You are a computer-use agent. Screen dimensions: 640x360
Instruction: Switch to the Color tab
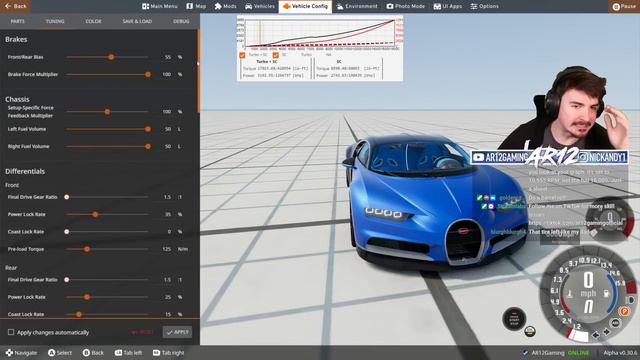point(93,21)
